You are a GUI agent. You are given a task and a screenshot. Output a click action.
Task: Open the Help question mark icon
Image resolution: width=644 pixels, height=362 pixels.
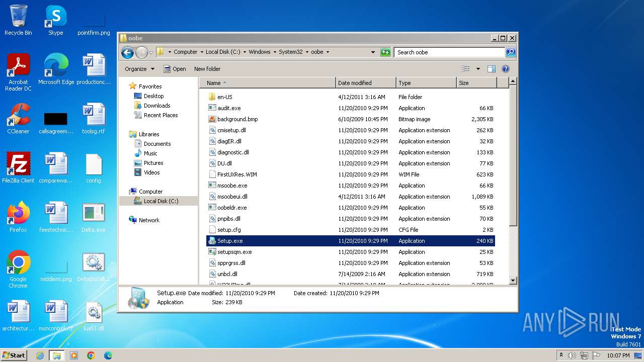[x=506, y=69]
